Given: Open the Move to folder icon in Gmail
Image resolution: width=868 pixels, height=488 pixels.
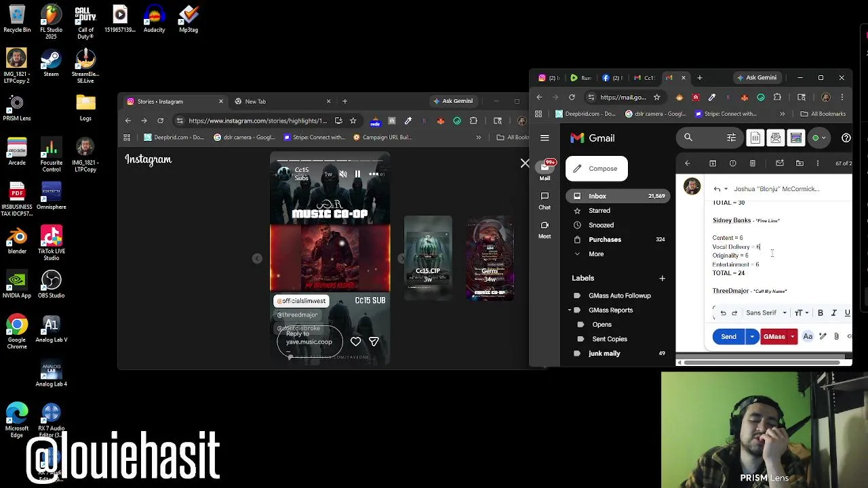Looking at the screenshot, I should point(800,163).
